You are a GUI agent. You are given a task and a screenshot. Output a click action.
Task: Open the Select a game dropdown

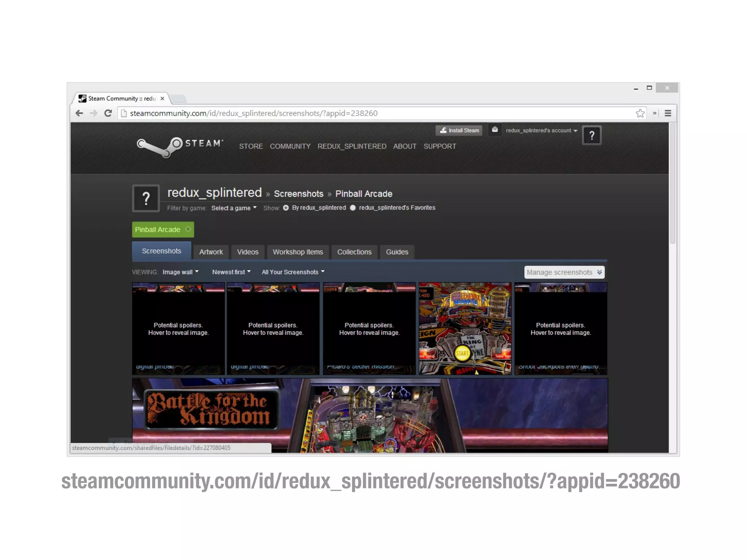(234, 208)
